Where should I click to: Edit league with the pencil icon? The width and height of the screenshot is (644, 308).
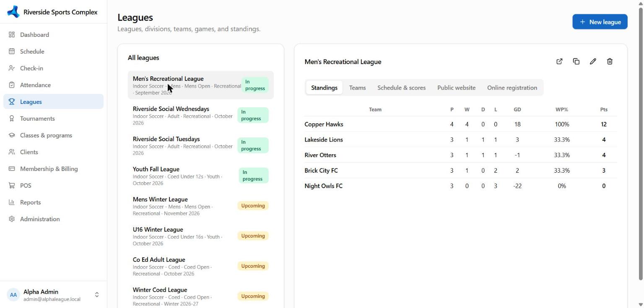coord(593,62)
